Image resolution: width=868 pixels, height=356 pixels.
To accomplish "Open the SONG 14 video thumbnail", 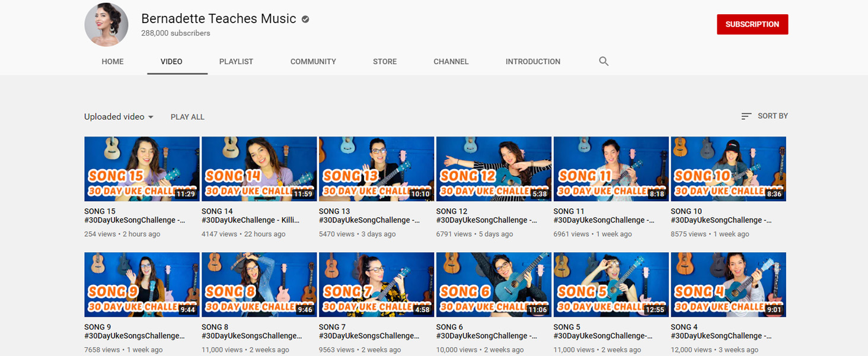I will [x=259, y=169].
